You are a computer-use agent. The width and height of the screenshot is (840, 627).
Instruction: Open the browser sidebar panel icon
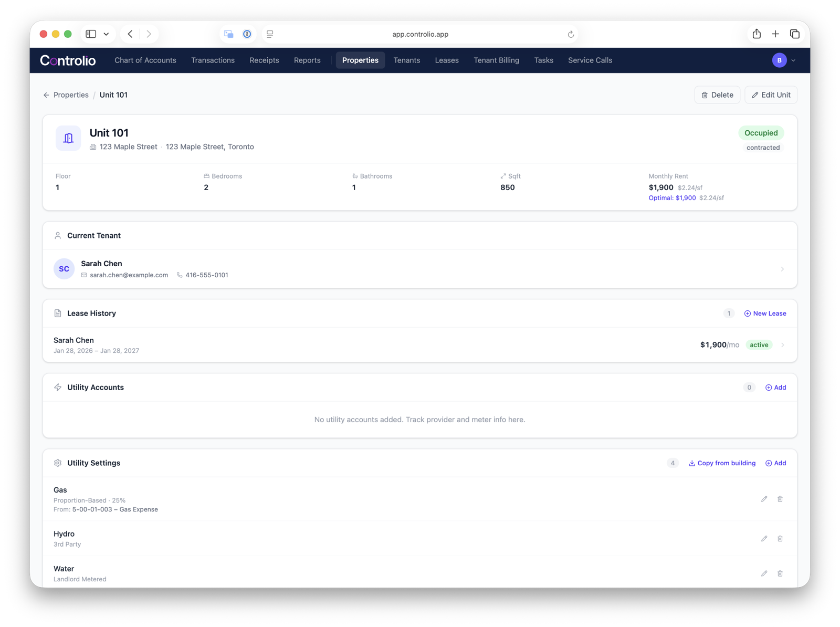coord(91,34)
